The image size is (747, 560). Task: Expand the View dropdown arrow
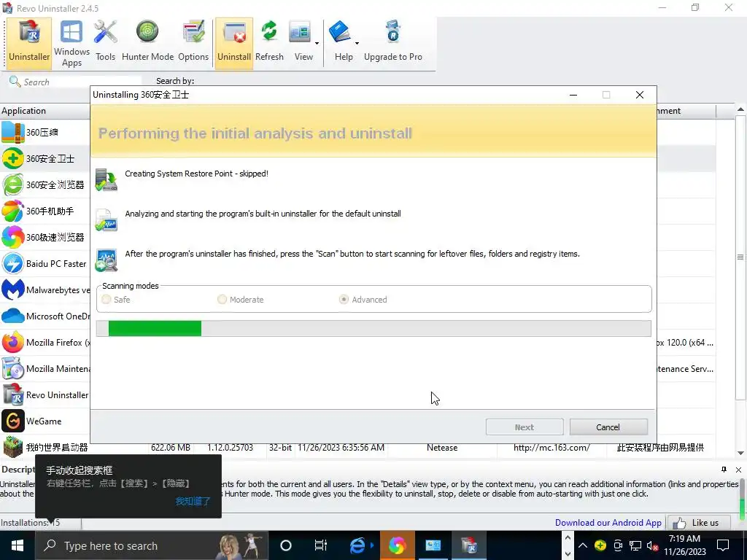317,43
